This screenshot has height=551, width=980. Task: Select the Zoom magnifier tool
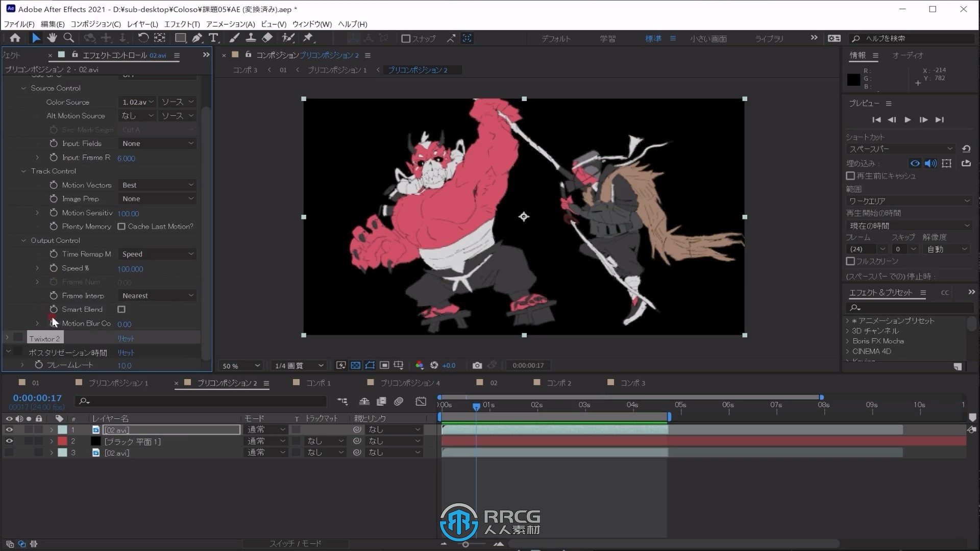(68, 38)
